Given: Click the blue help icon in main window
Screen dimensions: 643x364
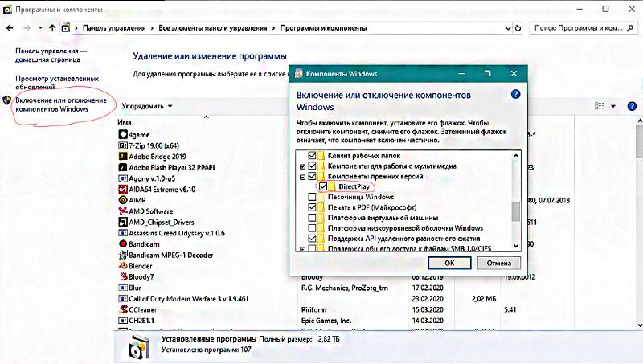Looking at the screenshot, I should [x=632, y=106].
